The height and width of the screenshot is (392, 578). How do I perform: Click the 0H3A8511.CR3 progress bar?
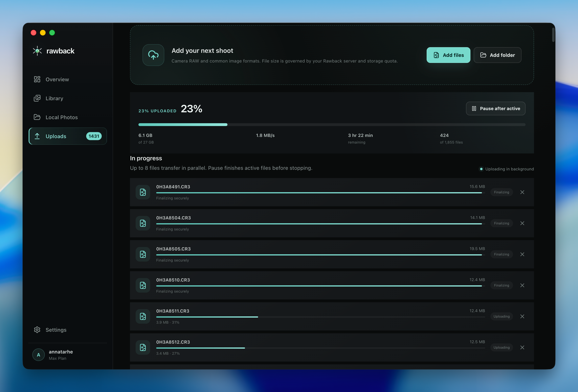[x=321, y=317]
